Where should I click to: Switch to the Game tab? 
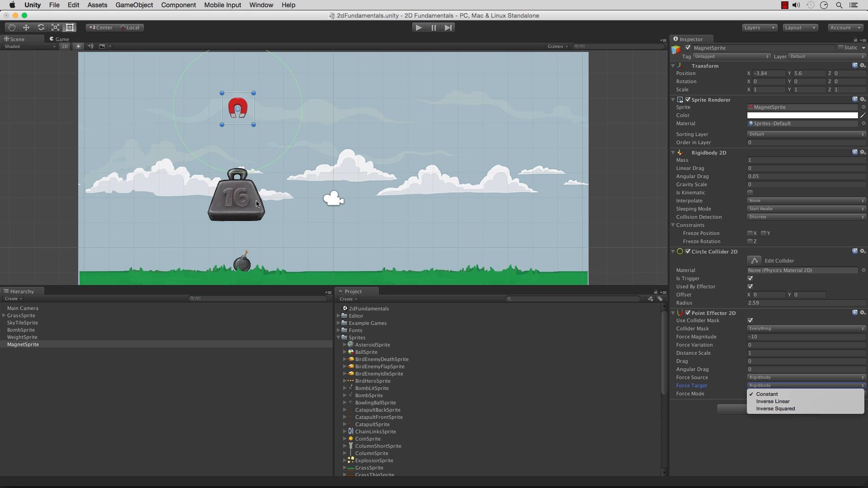coord(59,39)
